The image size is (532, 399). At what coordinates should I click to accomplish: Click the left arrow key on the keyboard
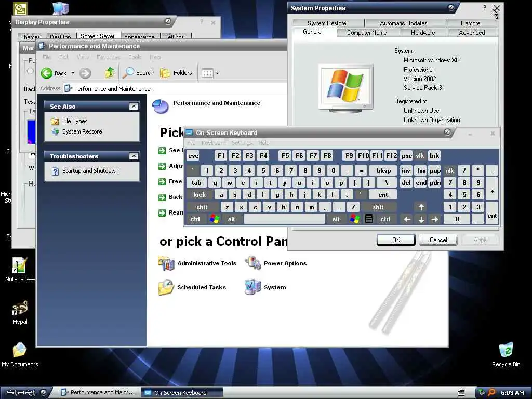407,219
